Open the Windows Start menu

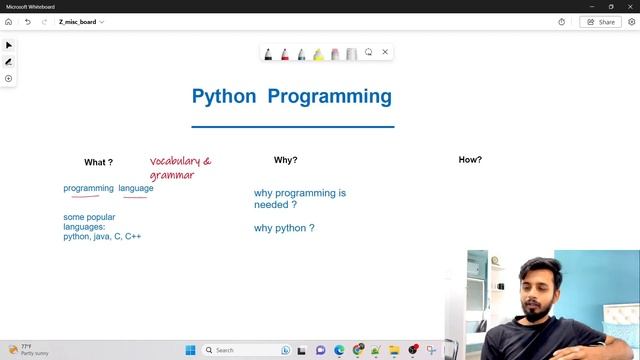[x=190, y=350]
